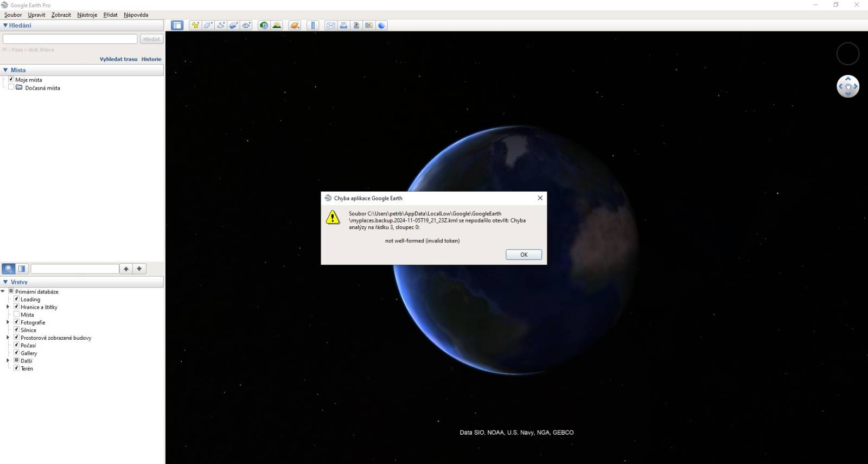Open the planet switcher (Saturn icon)

(x=295, y=26)
